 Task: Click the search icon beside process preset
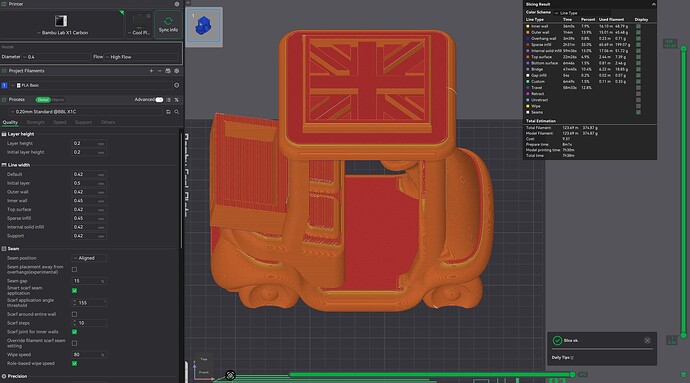click(x=176, y=112)
